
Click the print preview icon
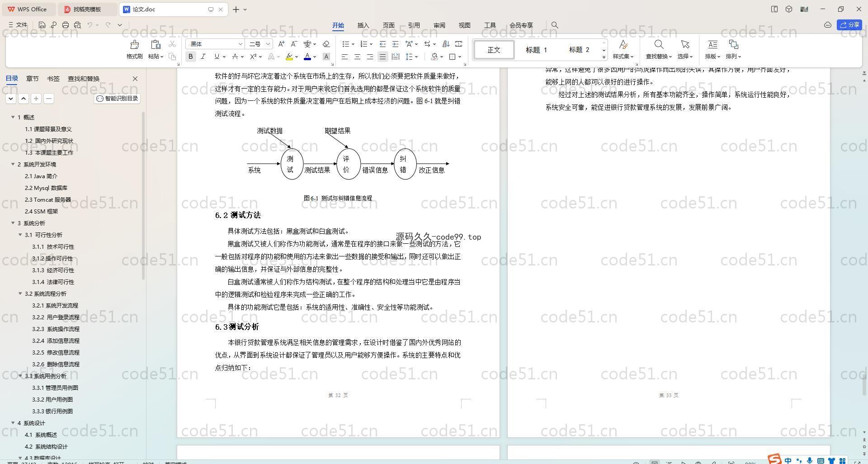(77, 25)
